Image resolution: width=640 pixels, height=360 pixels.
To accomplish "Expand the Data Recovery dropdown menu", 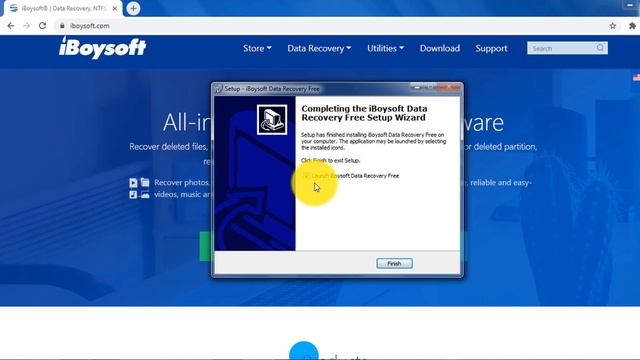I will [319, 48].
